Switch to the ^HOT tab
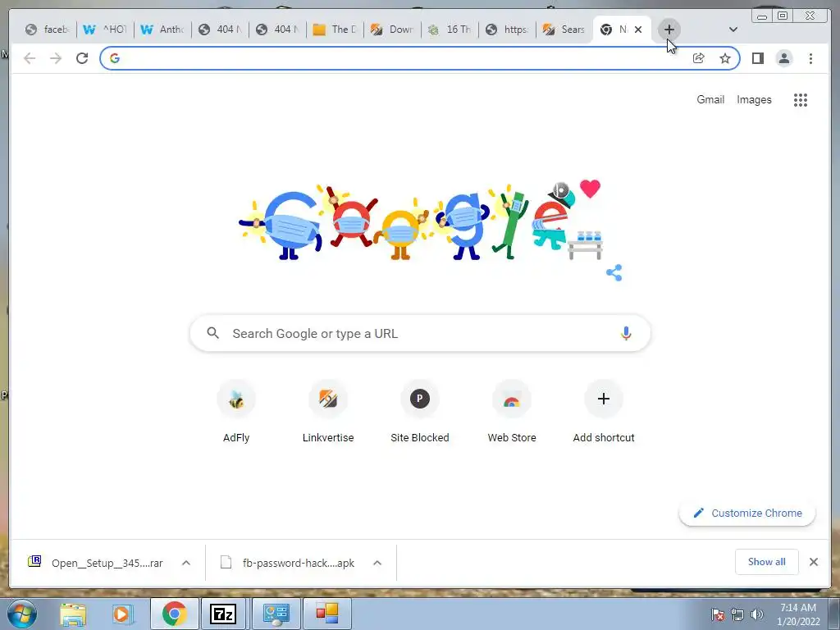The width and height of the screenshot is (840, 630). pos(105,30)
